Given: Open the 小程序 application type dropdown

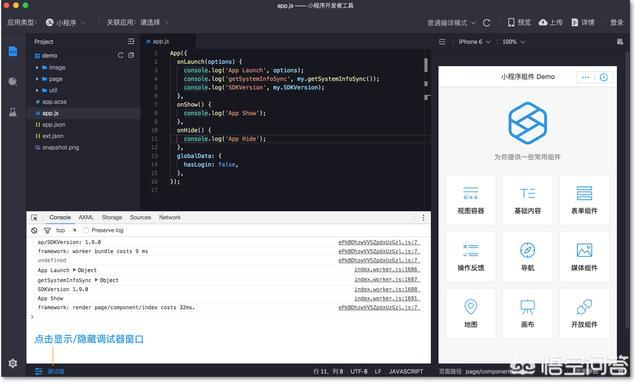Looking at the screenshot, I should [65, 23].
